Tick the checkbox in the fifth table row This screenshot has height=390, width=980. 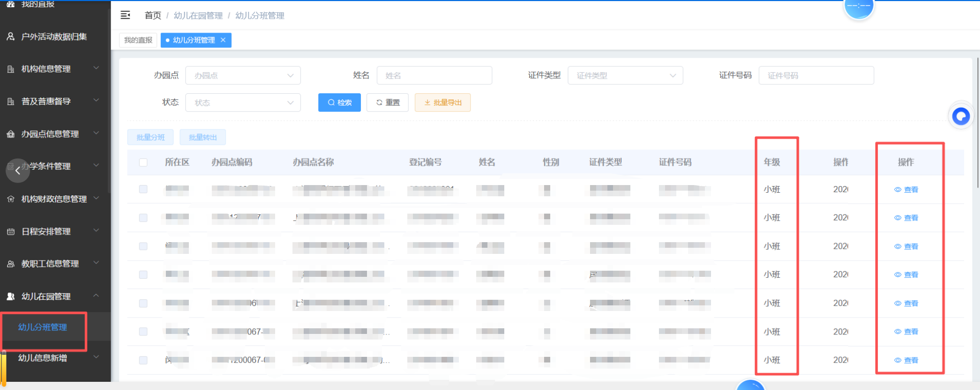click(x=143, y=303)
